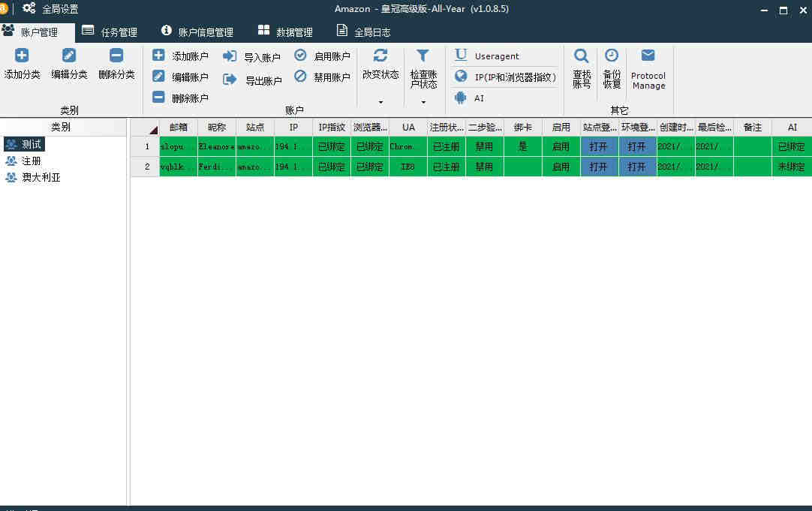The width and height of the screenshot is (812, 511).
Task: Sort by the 站点 column header
Action: (x=255, y=128)
